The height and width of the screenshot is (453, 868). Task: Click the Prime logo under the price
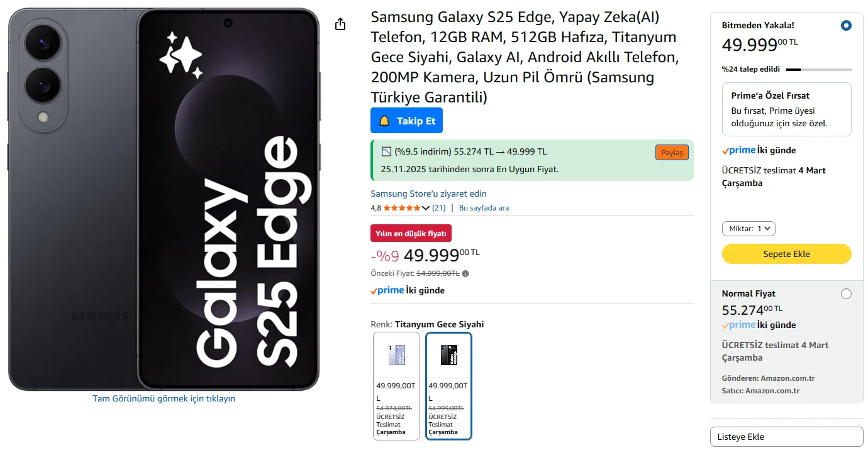[387, 290]
